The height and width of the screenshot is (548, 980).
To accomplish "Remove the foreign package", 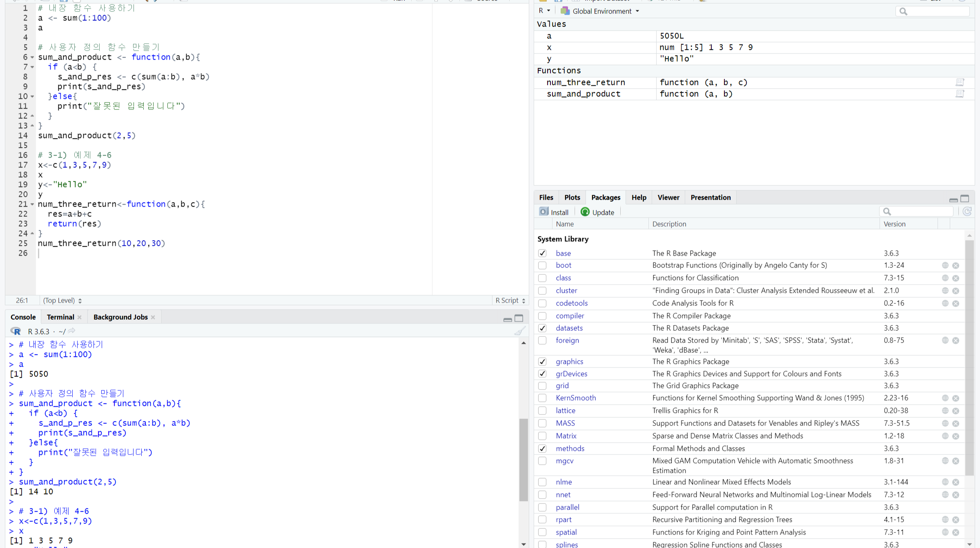I will coord(956,341).
